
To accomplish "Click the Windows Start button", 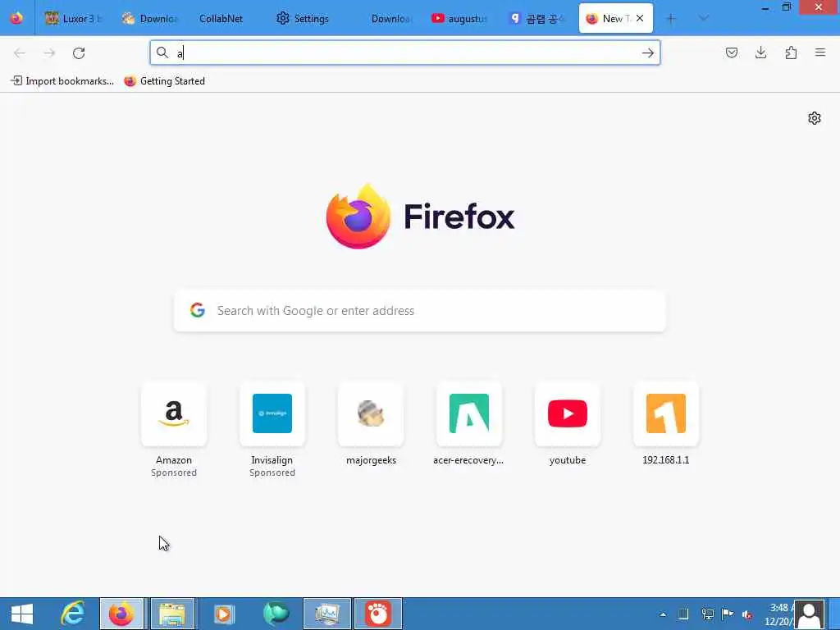I will (x=22, y=614).
